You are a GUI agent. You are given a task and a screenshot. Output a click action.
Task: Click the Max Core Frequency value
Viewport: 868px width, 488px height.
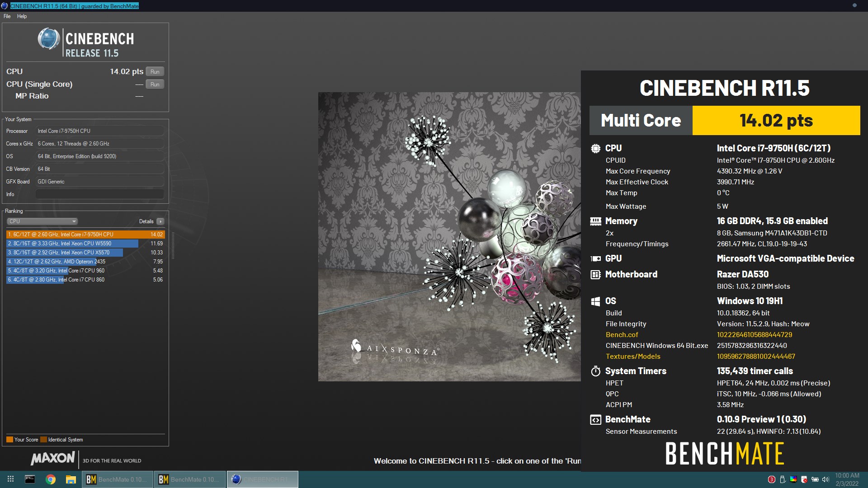click(x=749, y=171)
